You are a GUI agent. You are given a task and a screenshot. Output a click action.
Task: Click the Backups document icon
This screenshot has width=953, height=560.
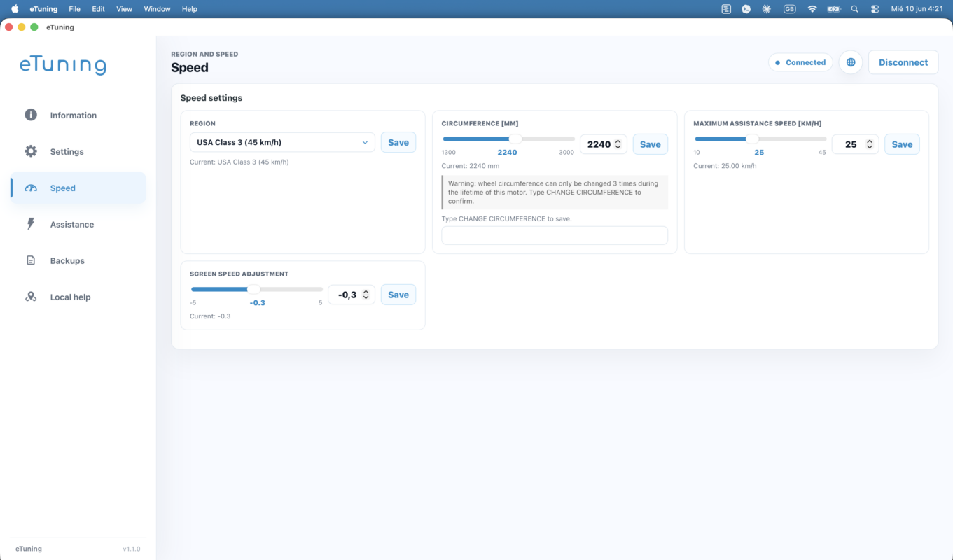[x=31, y=260]
